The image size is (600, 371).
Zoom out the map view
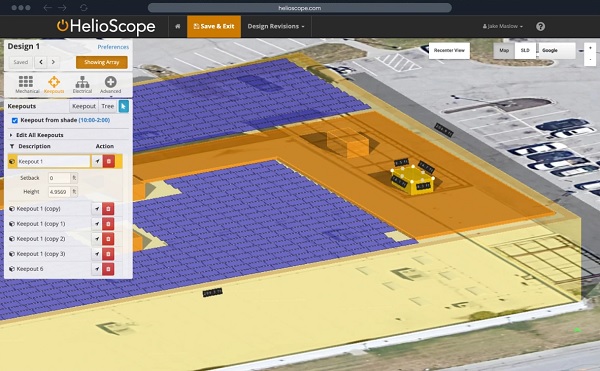coord(590,60)
